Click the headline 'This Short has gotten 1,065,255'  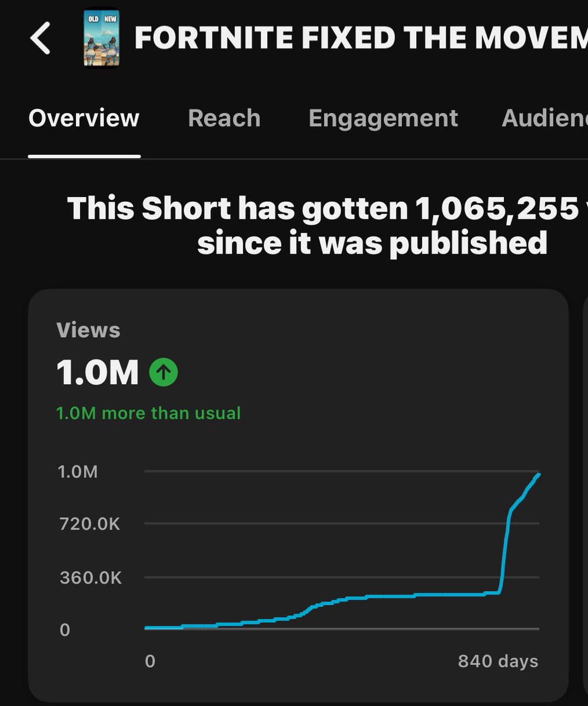point(323,208)
